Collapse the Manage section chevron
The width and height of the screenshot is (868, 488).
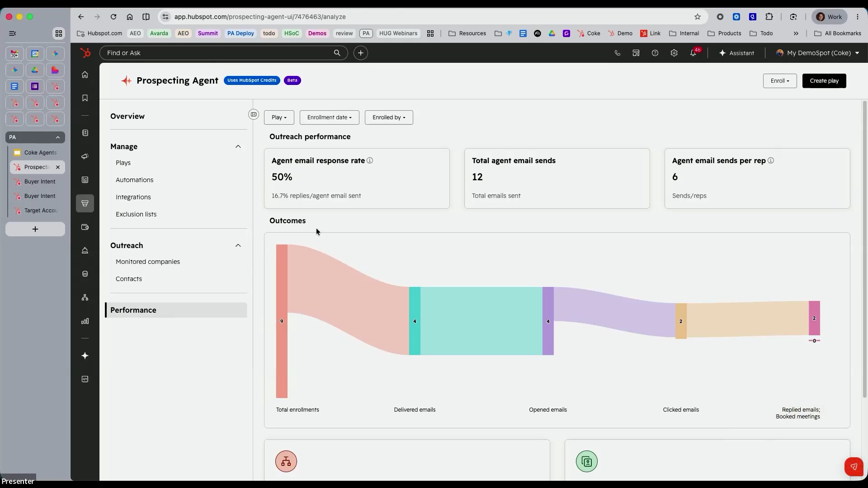[x=238, y=146]
